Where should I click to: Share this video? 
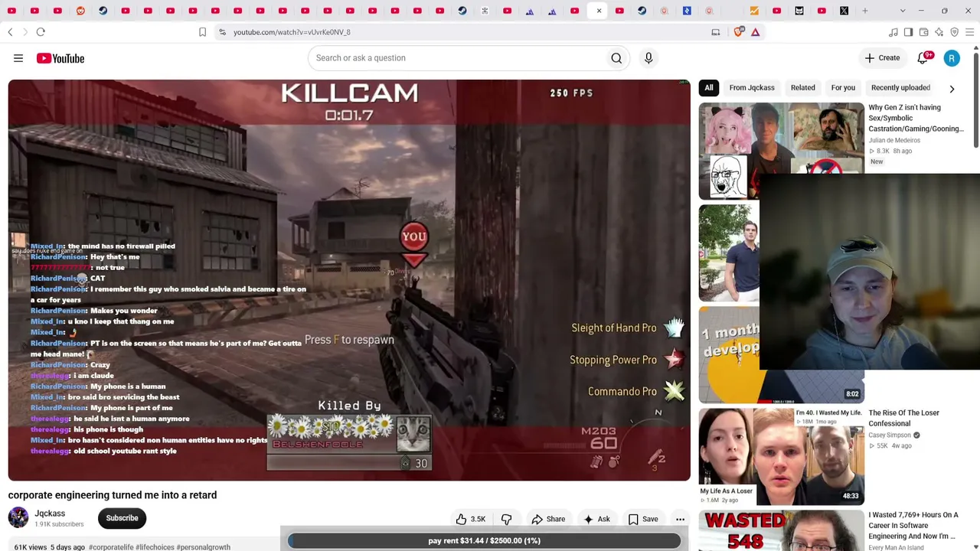(x=548, y=519)
